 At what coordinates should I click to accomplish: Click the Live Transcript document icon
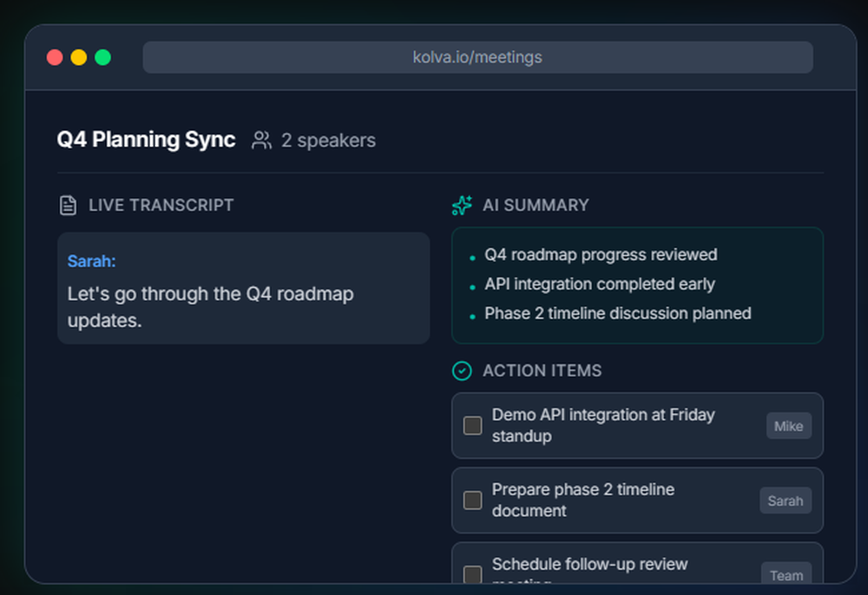(68, 205)
